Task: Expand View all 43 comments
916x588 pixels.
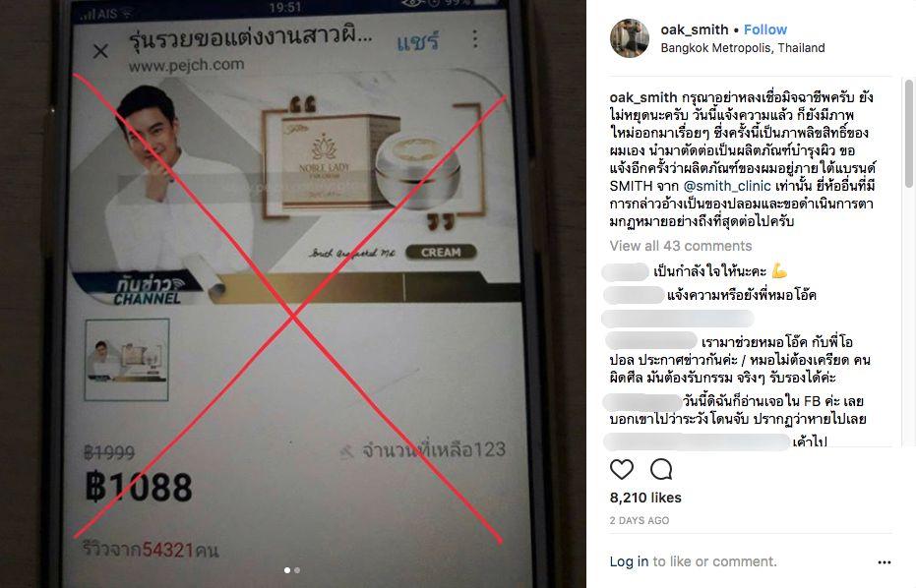Action: coord(681,246)
